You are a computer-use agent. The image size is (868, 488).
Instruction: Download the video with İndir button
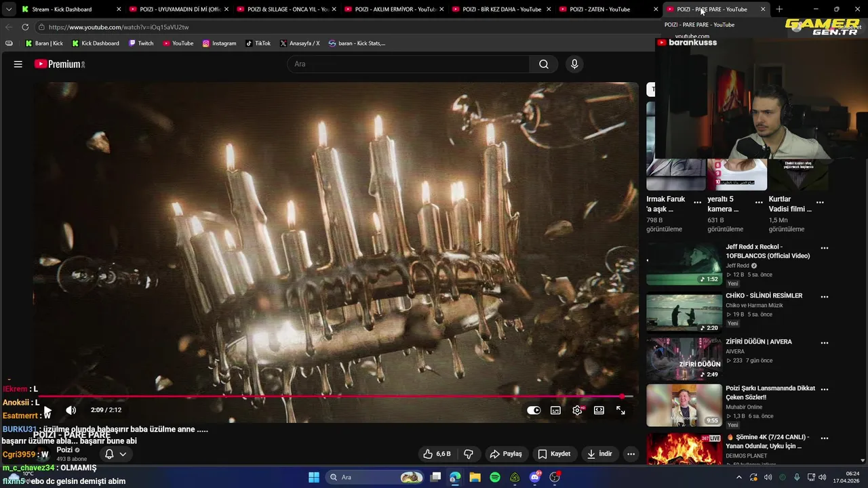[599, 453]
